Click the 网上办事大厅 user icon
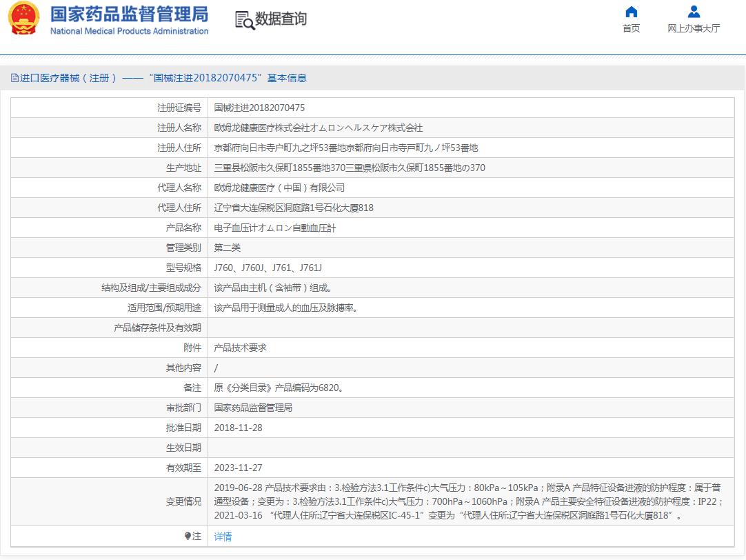 [x=694, y=12]
